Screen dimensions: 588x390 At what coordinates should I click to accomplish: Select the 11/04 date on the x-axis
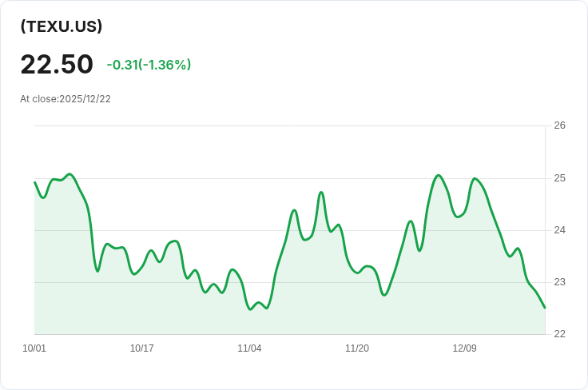coord(249,348)
